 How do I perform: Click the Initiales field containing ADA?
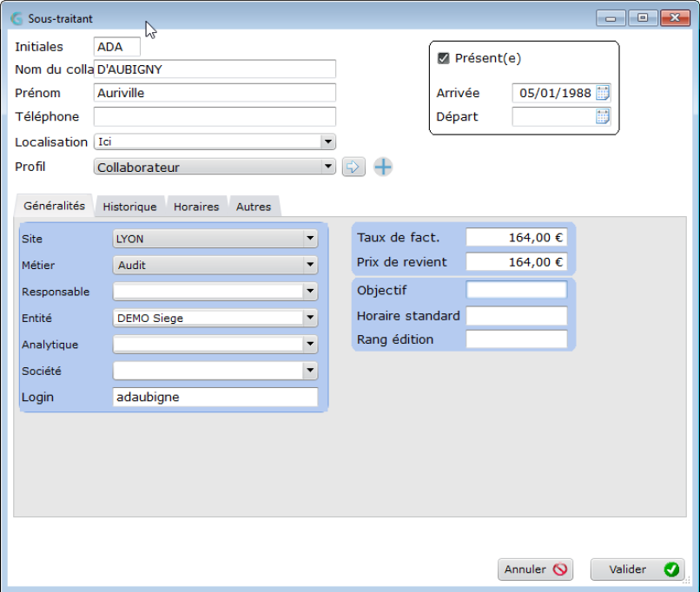[x=117, y=47]
